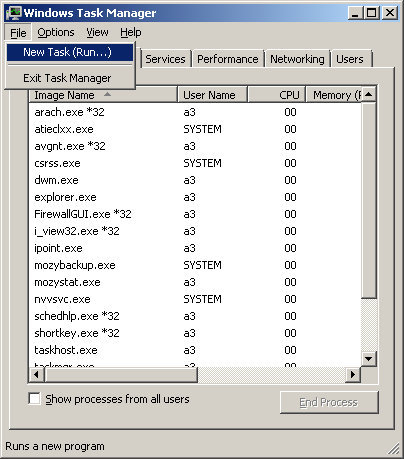This screenshot has height=459, width=404.
Task: Click the vertical scrollbar thumb
Action: (369, 200)
